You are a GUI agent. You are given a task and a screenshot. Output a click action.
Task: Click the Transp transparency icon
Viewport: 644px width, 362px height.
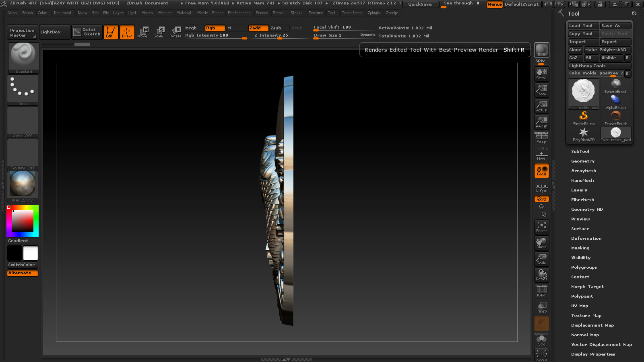[x=541, y=307]
